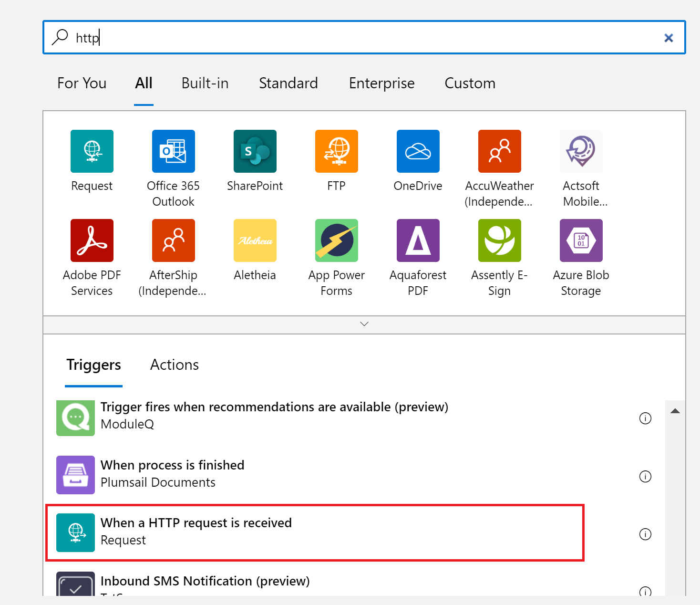This screenshot has height=605, width=700.
Task: Expand the connector list with the chevron
Action: 364,324
